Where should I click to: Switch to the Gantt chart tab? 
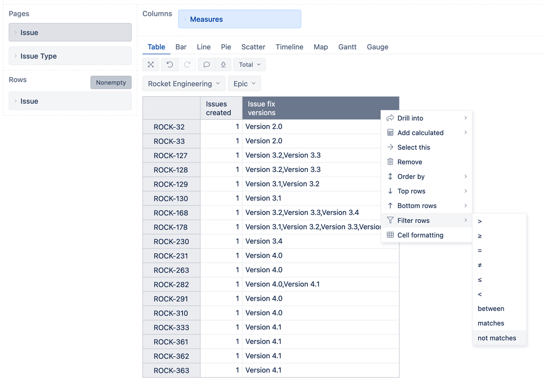coord(347,47)
